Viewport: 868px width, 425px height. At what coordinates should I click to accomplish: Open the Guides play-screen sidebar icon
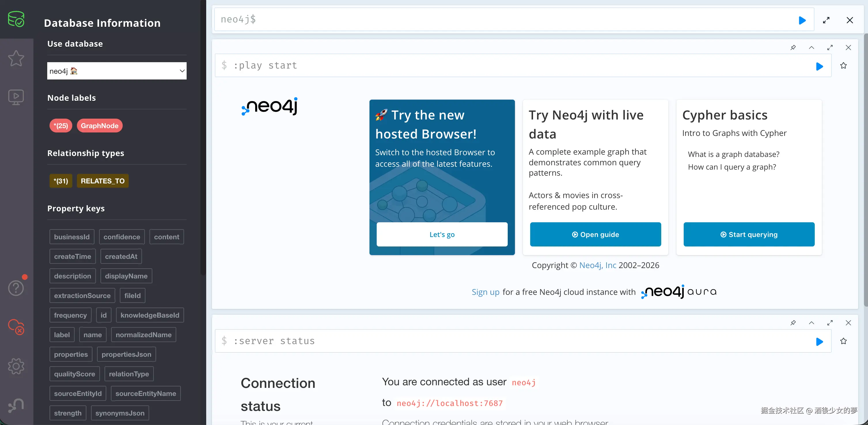click(x=16, y=97)
